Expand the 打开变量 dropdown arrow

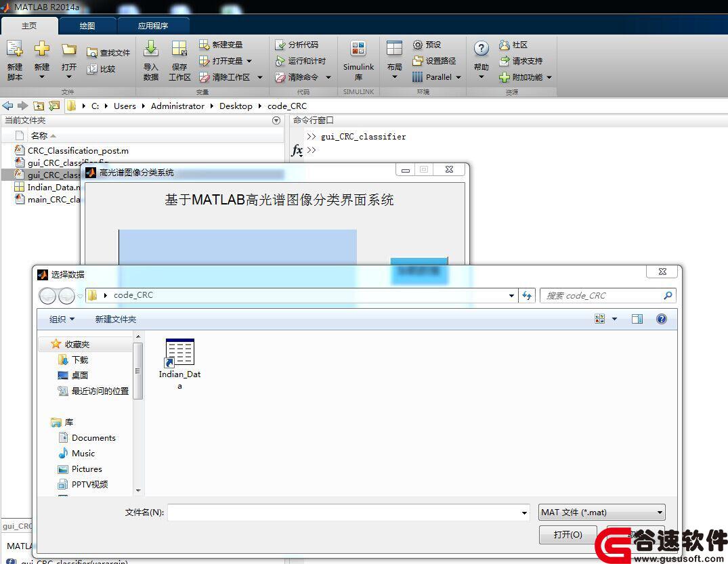(249, 61)
